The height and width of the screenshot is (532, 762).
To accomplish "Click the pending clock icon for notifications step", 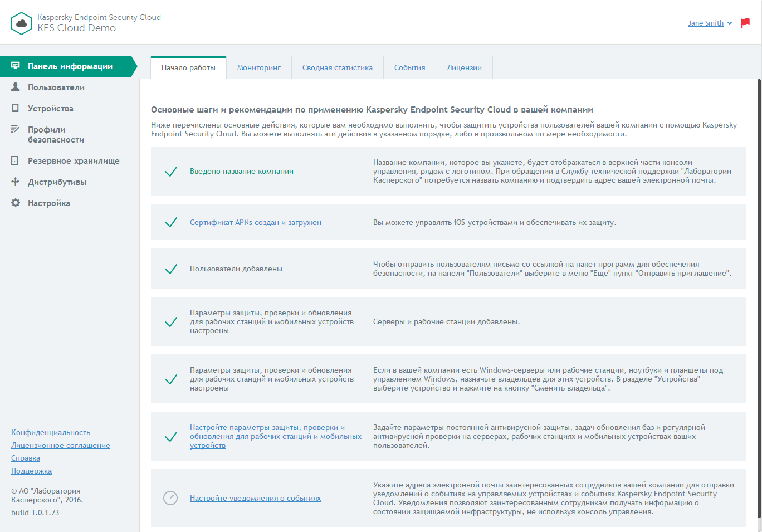I will tap(170, 498).
